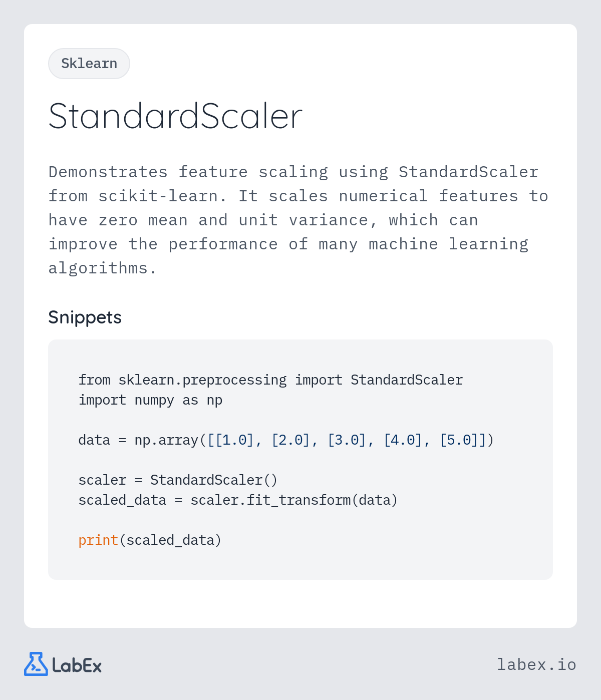
Task: Click the 'scaler = StandardScaler()' line
Action: [x=178, y=480]
